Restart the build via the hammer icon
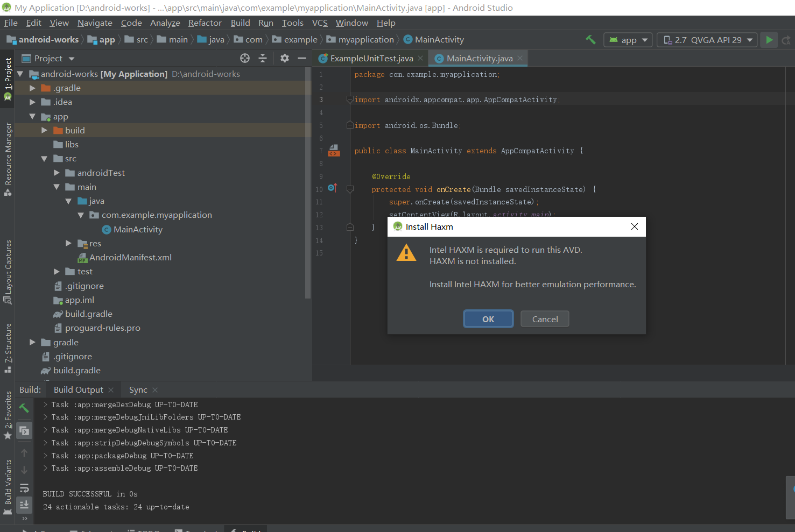The height and width of the screenshot is (532, 795). [24, 408]
